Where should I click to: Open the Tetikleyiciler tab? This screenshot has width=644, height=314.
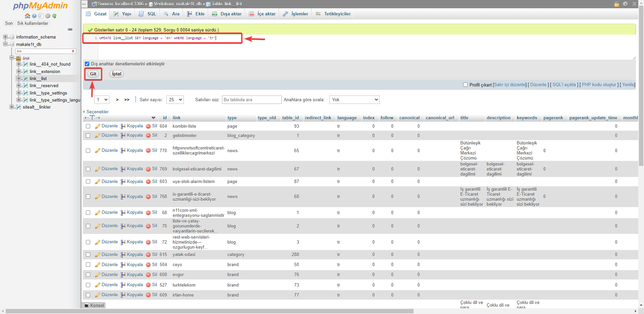333,14
